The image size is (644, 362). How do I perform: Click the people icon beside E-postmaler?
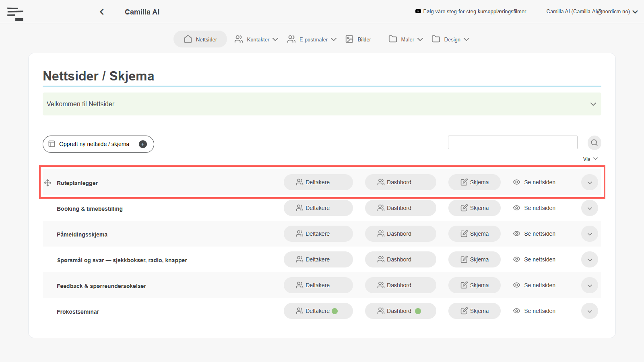tap(291, 39)
